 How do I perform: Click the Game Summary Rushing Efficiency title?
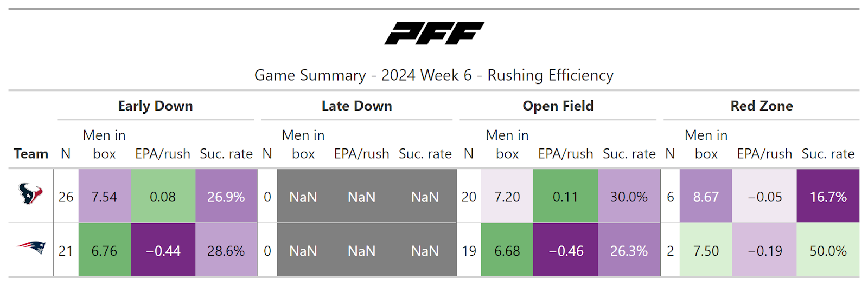point(434,75)
